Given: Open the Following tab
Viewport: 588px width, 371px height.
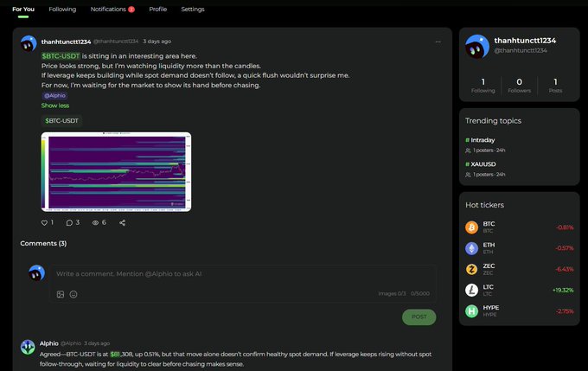Looking at the screenshot, I should [x=62, y=9].
